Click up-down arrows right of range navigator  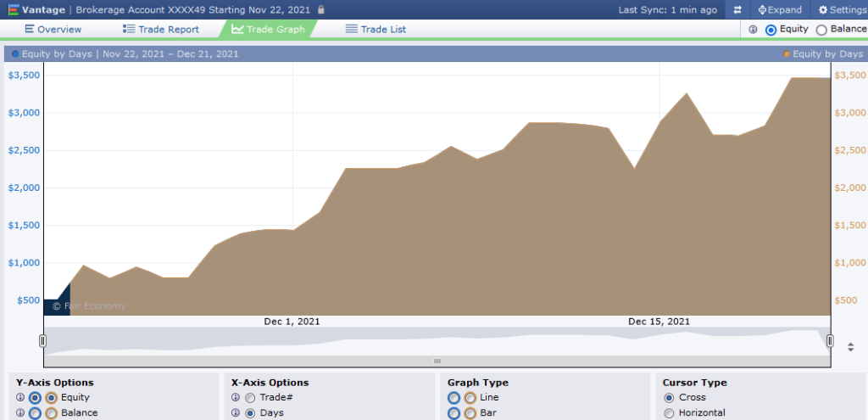(x=850, y=347)
